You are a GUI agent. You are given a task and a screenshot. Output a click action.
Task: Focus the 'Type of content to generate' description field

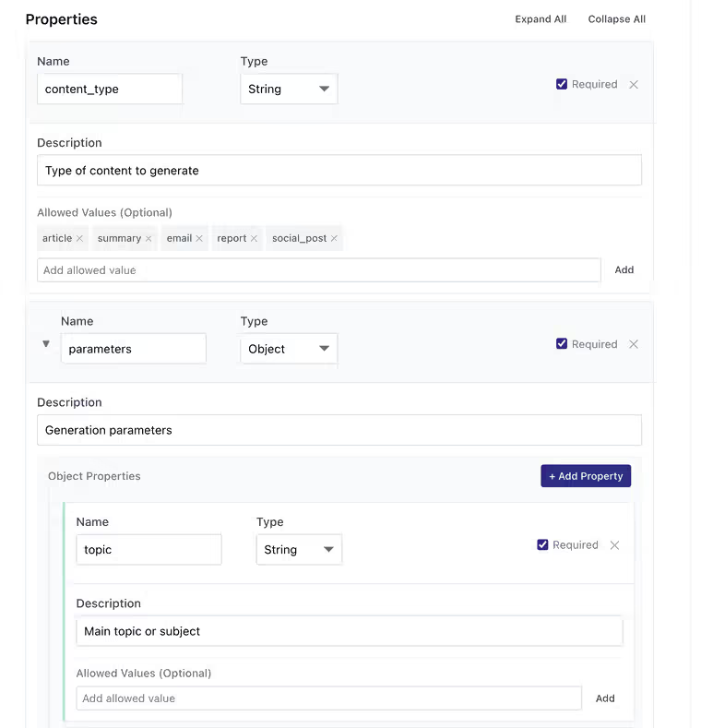click(x=339, y=171)
